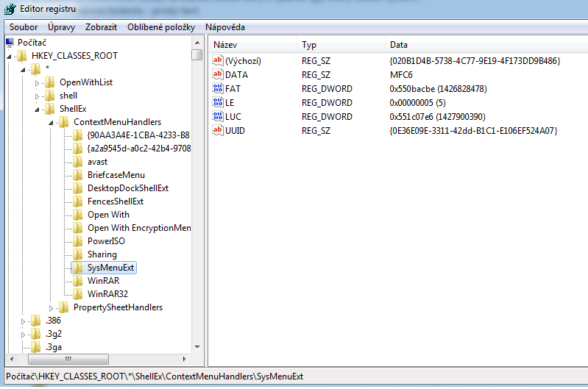Select the shell folder icon
The image size is (588, 389).
pyautogui.click(x=50, y=96)
